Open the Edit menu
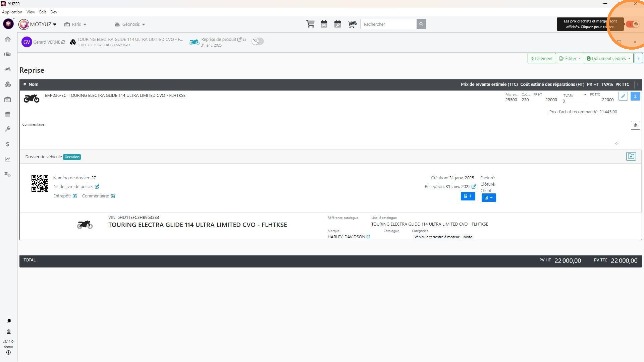This screenshot has width=644, height=362. tap(43, 12)
